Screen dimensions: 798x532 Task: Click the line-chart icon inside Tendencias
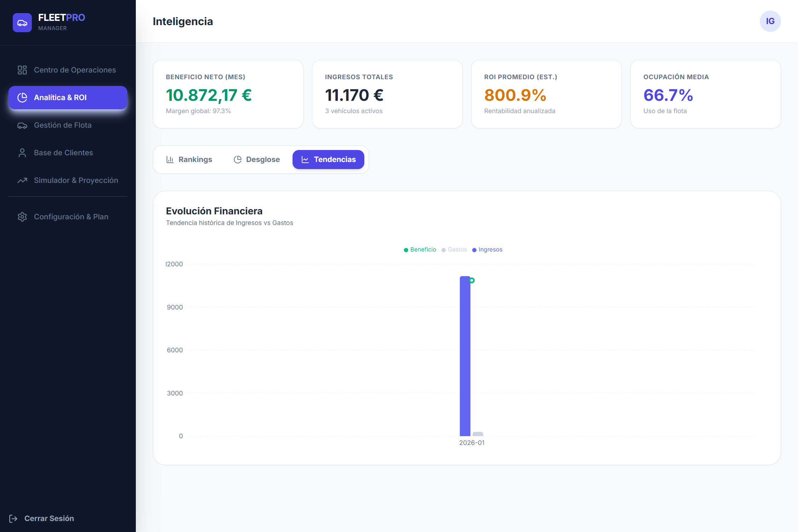coord(305,159)
